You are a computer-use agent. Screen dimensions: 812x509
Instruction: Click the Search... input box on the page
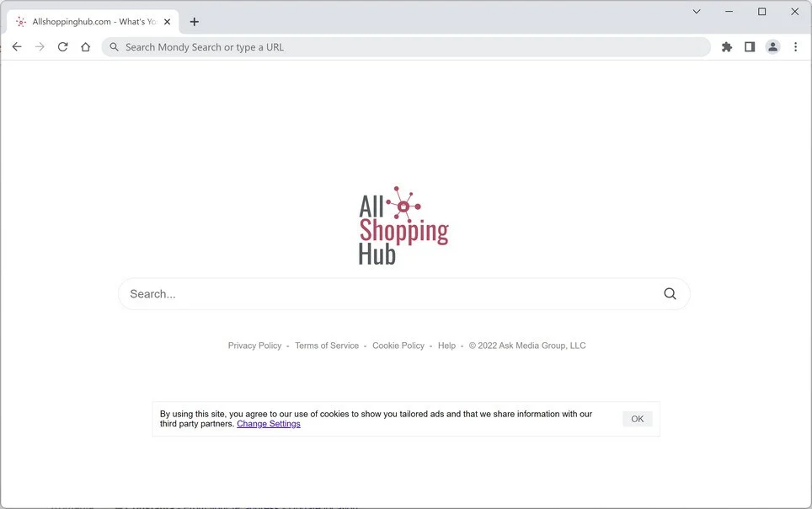coord(404,294)
